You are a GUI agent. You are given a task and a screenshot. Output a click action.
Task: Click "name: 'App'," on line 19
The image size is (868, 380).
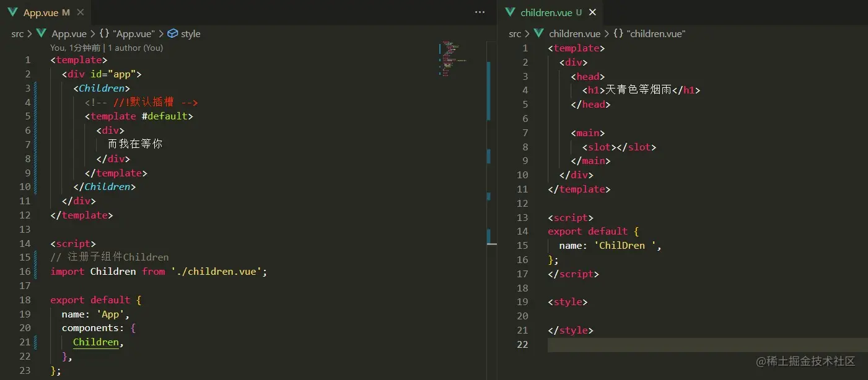[96, 314]
